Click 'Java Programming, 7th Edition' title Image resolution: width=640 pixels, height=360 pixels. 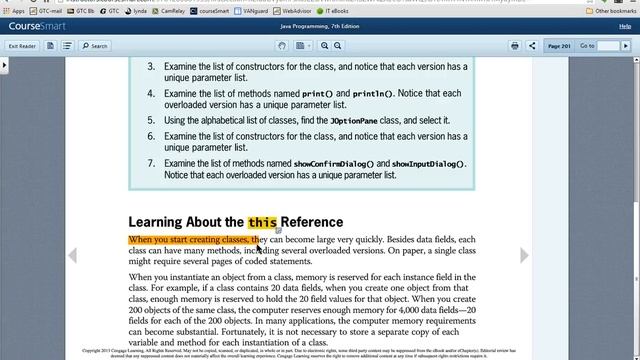(x=320, y=27)
